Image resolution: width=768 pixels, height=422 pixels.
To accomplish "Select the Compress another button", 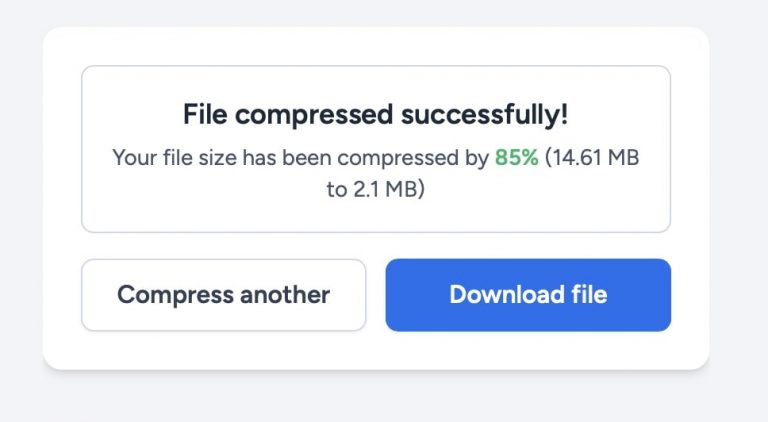I will coord(223,295).
